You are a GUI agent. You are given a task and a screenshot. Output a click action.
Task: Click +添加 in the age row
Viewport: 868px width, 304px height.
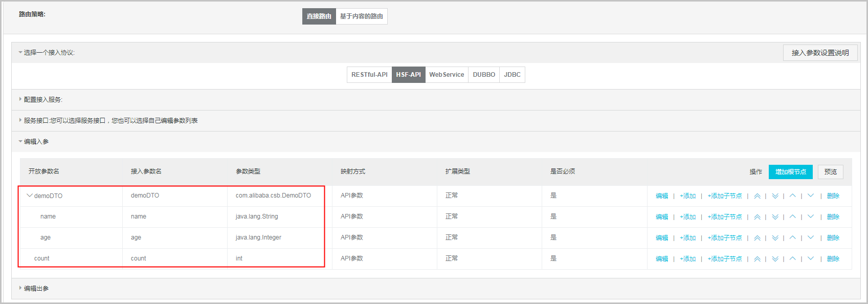click(688, 238)
